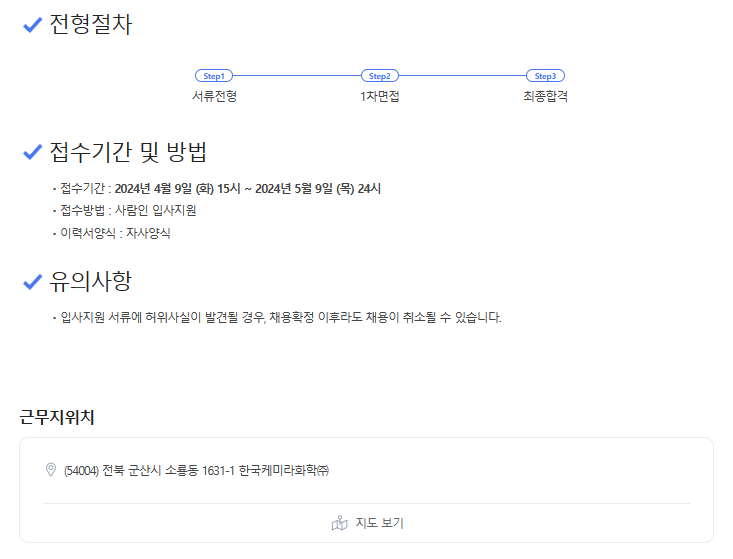Click the location pin icon

pos(51,470)
